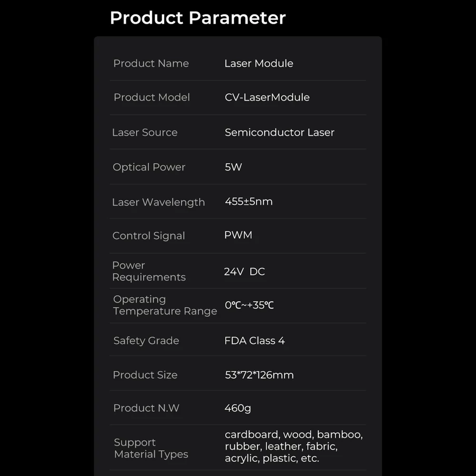This screenshot has width=476, height=476.
Task: Select the 460g net weight value
Action: click(x=238, y=408)
